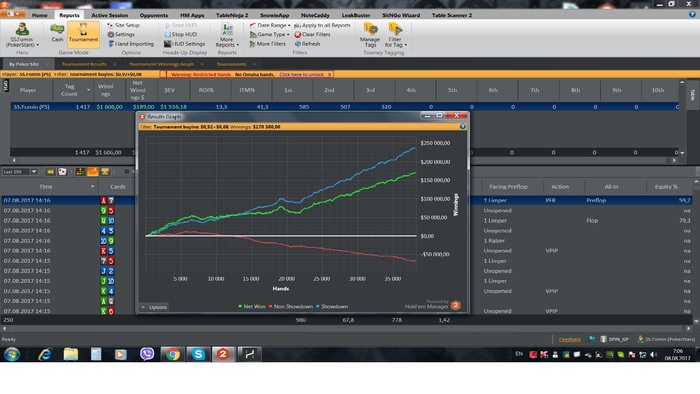This screenshot has width=700, height=394.
Task: Switch to the Active Session tab
Action: pos(109,15)
